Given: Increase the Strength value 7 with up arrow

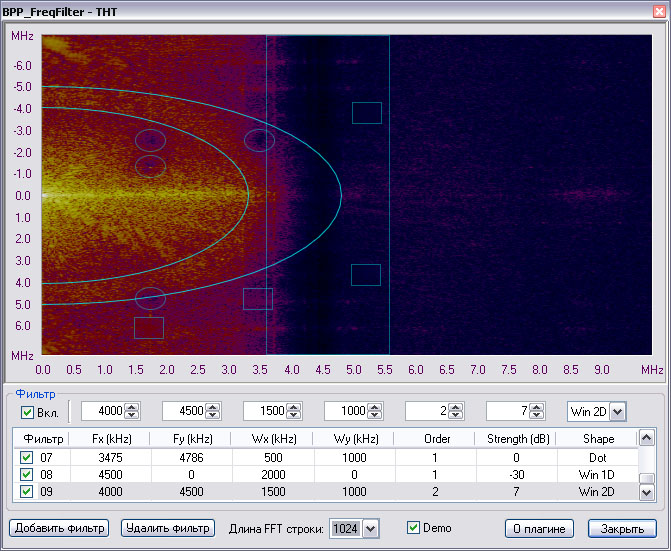Looking at the screenshot, I should click(537, 407).
